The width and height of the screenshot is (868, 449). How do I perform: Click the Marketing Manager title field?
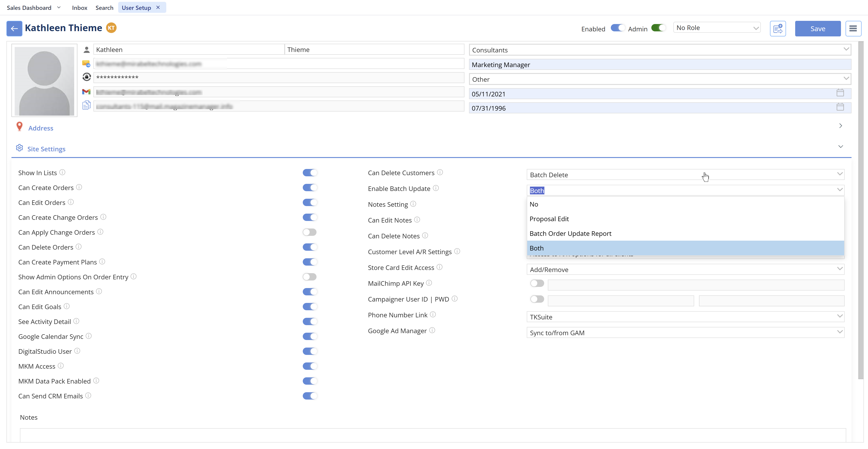point(660,65)
